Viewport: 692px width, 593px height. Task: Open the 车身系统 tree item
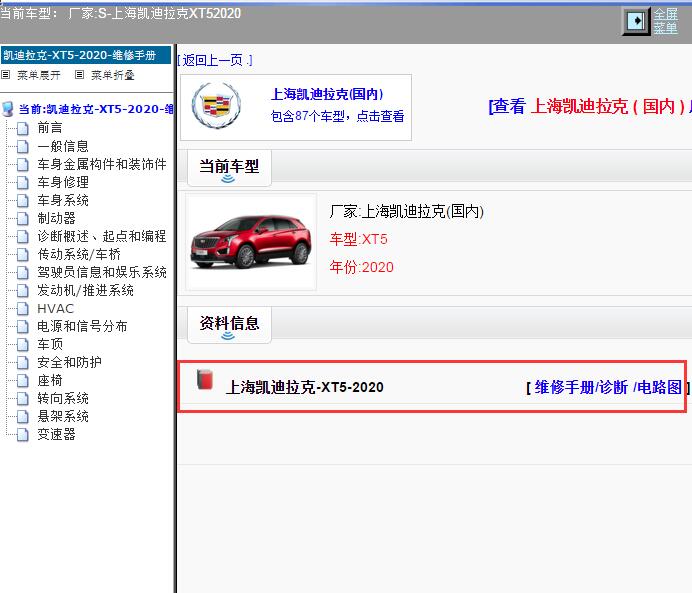(x=63, y=200)
